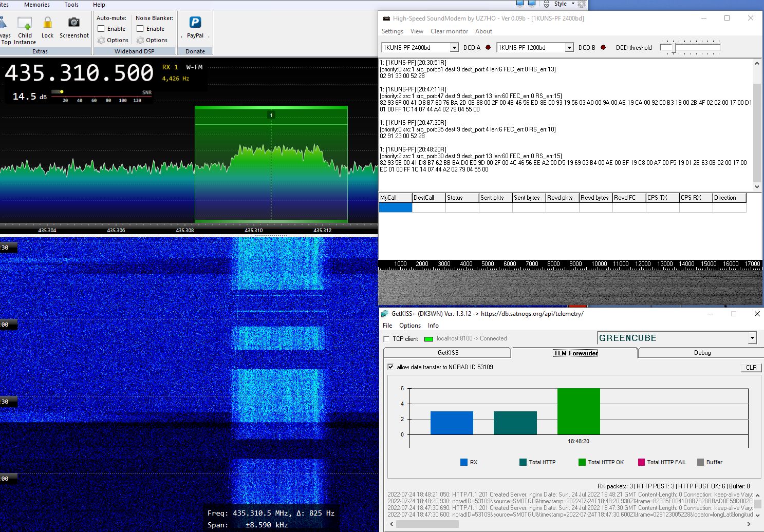Open the 1KUNS-PF 1200bd modem dropdown
Image resolution: width=764 pixels, height=532 pixels.
569,47
